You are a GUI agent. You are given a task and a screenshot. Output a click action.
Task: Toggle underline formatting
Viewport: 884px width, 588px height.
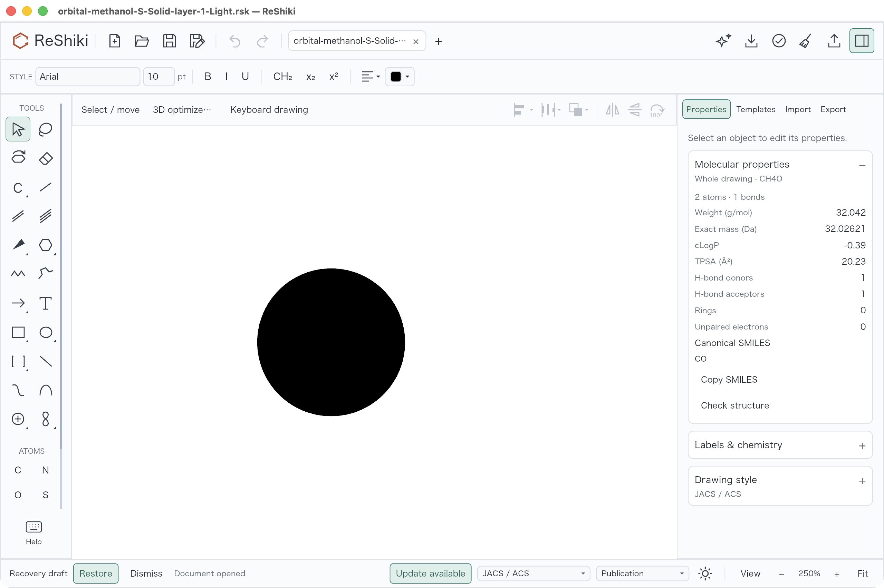tap(245, 77)
